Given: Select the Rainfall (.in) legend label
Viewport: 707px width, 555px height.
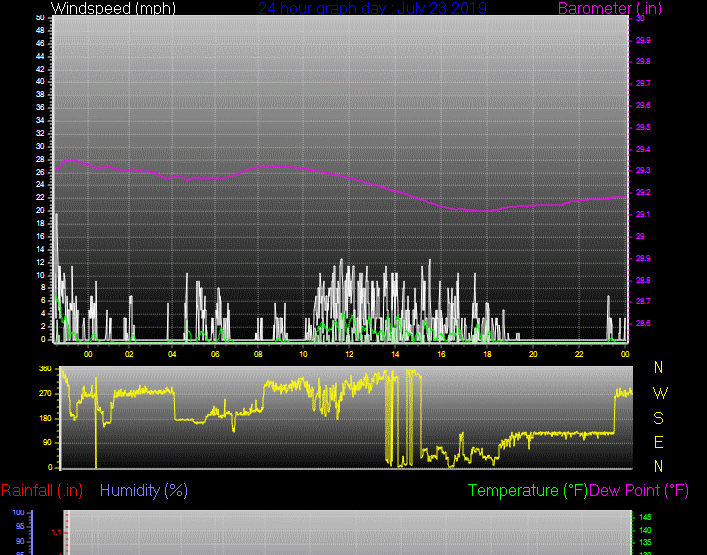Looking at the screenshot, I should tap(42, 491).
